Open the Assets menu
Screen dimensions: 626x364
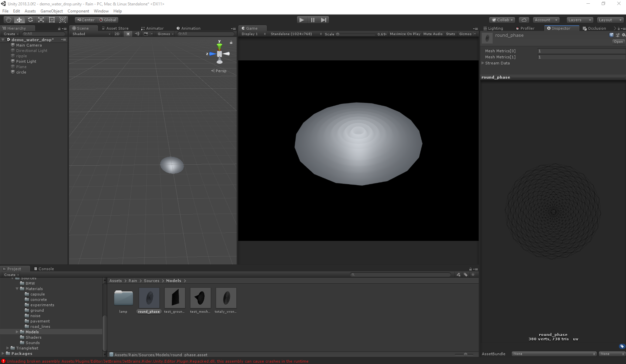(30, 11)
